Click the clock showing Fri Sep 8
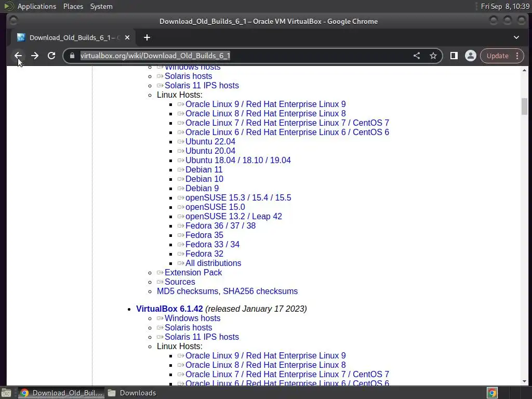 [505, 6]
